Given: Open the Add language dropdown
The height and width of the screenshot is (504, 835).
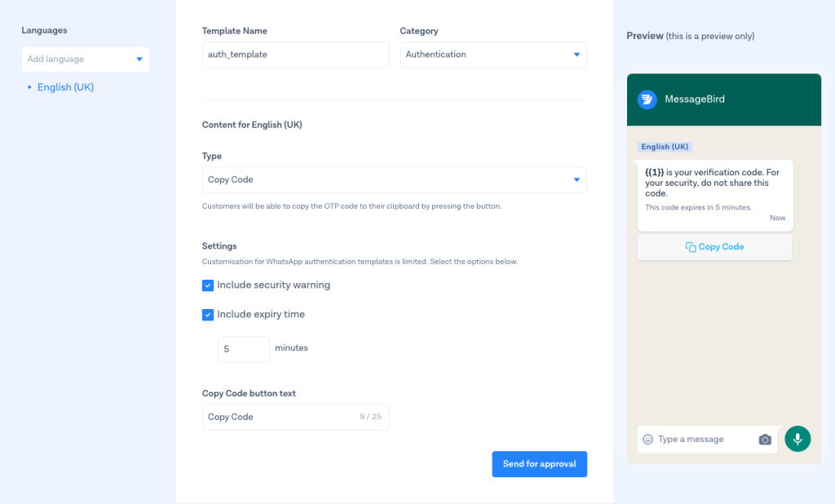Looking at the screenshot, I should click(86, 60).
